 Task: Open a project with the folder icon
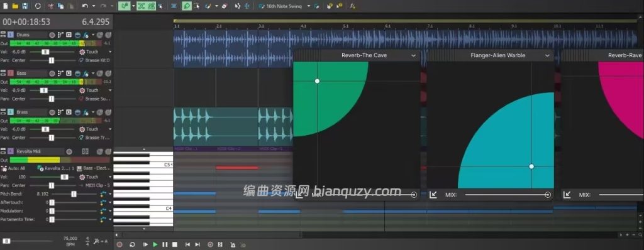pyautogui.click(x=15, y=6)
